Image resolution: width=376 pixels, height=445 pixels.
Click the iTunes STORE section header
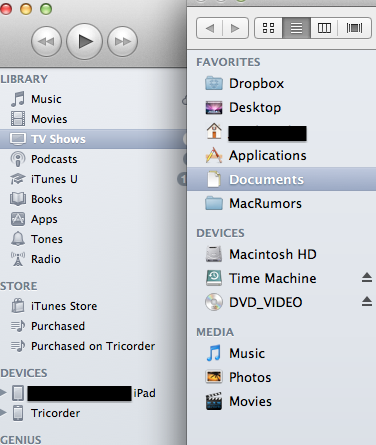[19, 286]
